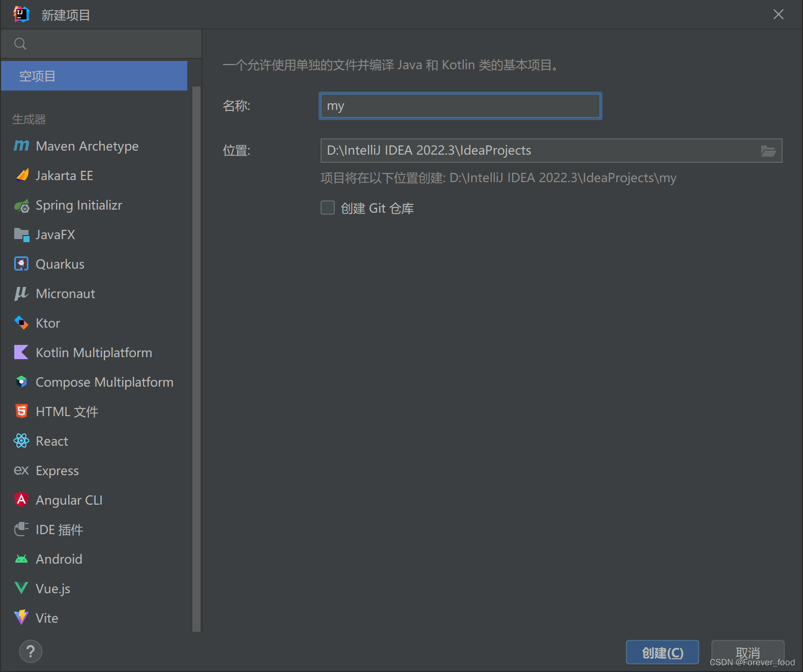
Task: Click the Jakarta EE icon
Action: (22, 176)
